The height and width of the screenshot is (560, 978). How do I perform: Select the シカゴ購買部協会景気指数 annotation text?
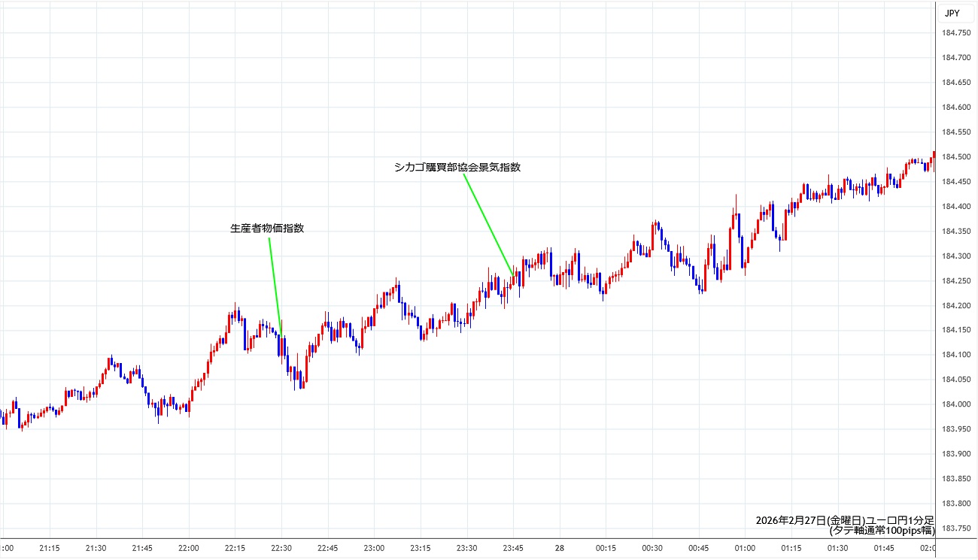coord(457,168)
